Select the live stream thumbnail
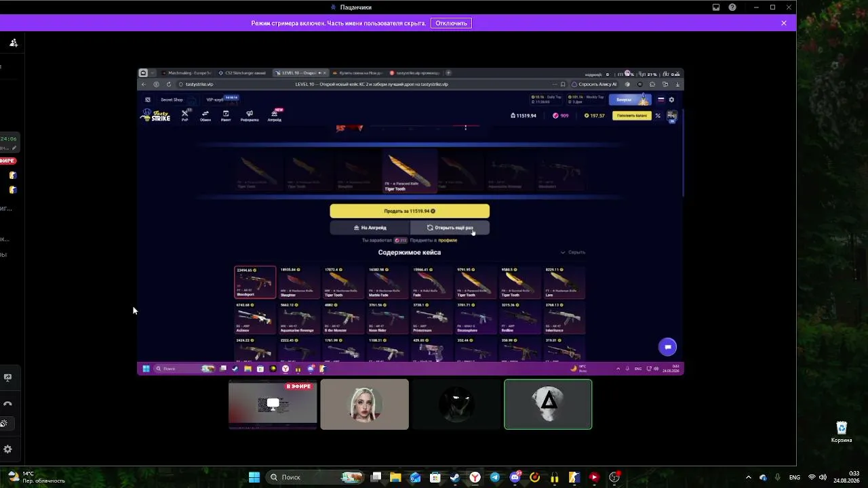Viewport: 868px width, 488px height. (273, 405)
